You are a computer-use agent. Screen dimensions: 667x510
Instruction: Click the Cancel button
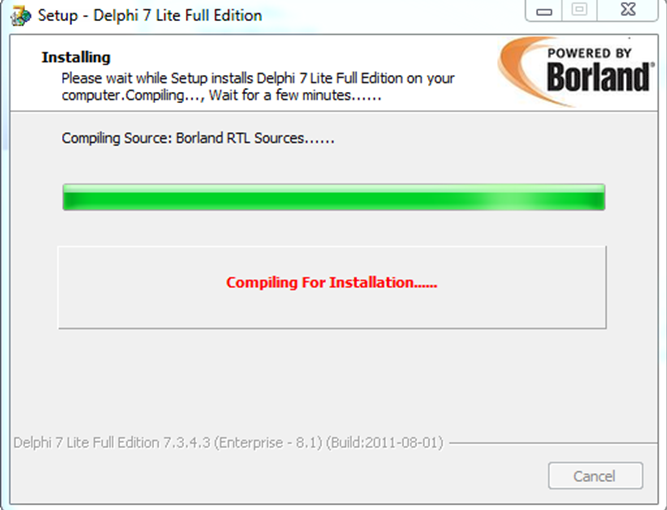[595, 476]
